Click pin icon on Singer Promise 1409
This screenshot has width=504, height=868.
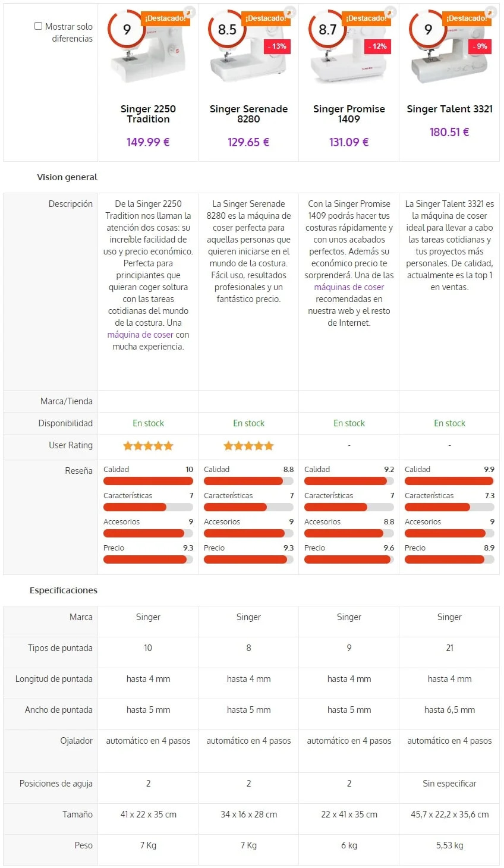tap(390, 11)
